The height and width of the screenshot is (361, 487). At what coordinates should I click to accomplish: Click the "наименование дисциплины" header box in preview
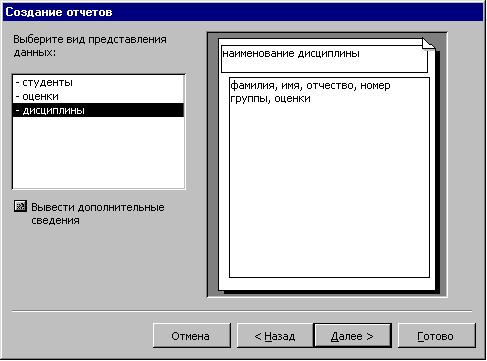click(324, 59)
